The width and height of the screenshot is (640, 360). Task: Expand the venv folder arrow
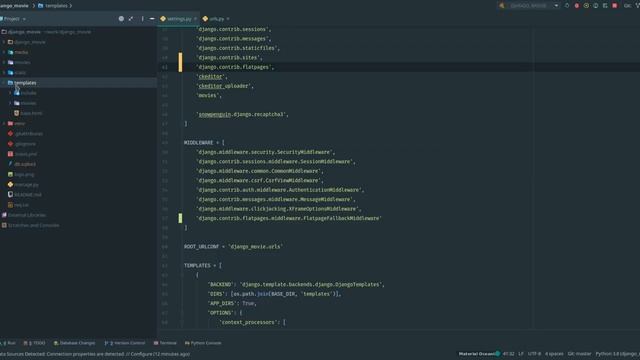point(4,123)
